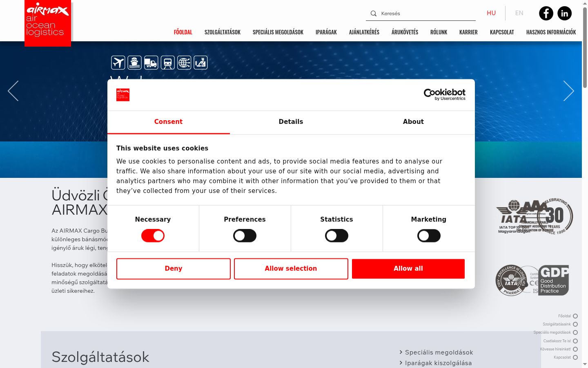This screenshot has width=588, height=368.
Task: Open the Speciális megoldások chevron link
Action: 436,352
